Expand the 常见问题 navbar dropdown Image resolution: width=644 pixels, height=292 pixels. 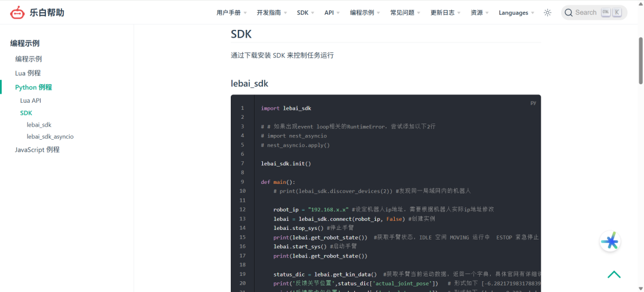point(405,13)
